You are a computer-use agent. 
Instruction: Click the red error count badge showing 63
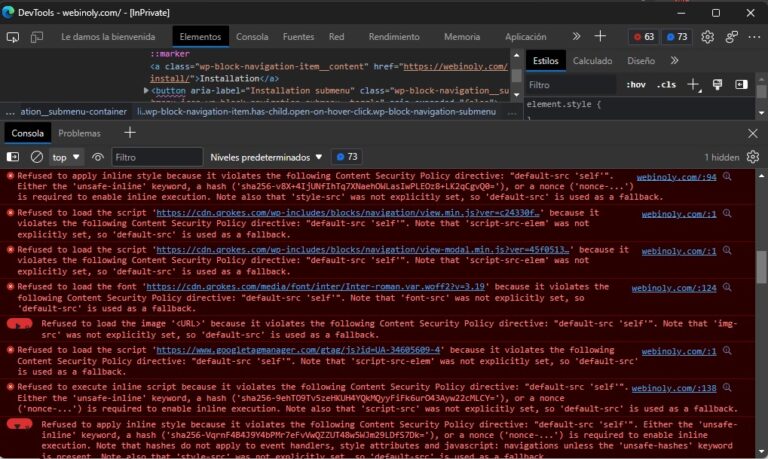[643, 37]
